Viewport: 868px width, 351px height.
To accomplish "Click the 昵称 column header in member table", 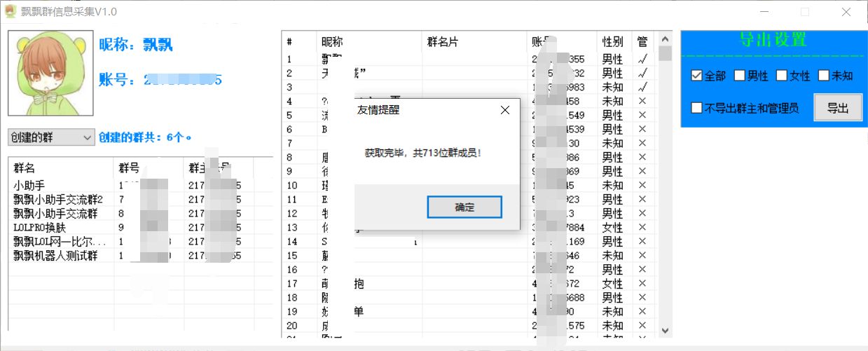I will tap(369, 41).
